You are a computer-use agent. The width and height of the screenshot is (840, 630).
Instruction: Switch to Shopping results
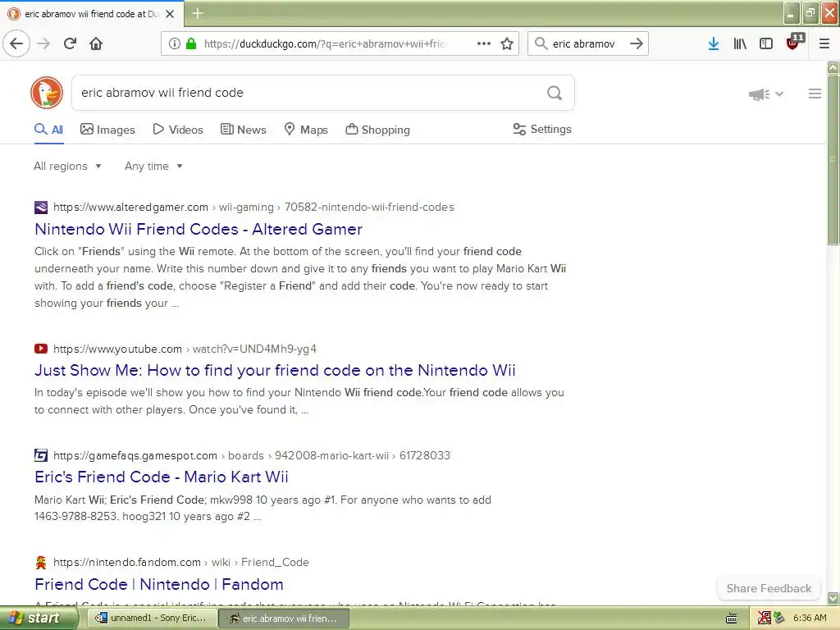tap(377, 130)
